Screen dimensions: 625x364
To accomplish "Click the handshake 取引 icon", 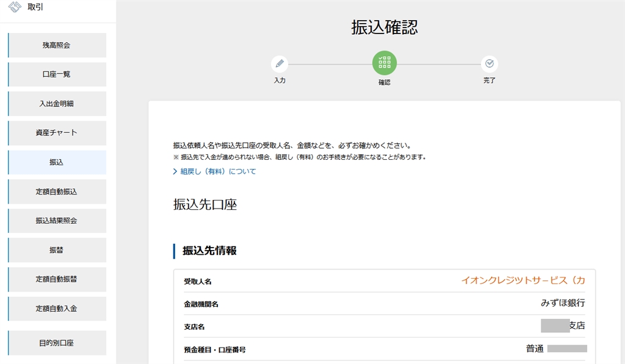I will [x=14, y=8].
